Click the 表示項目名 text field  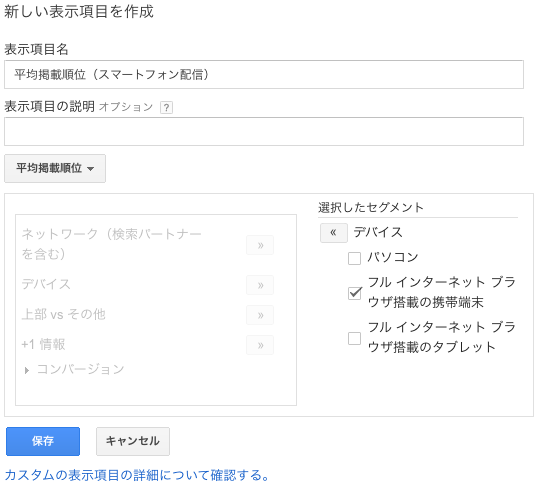(264, 75)
